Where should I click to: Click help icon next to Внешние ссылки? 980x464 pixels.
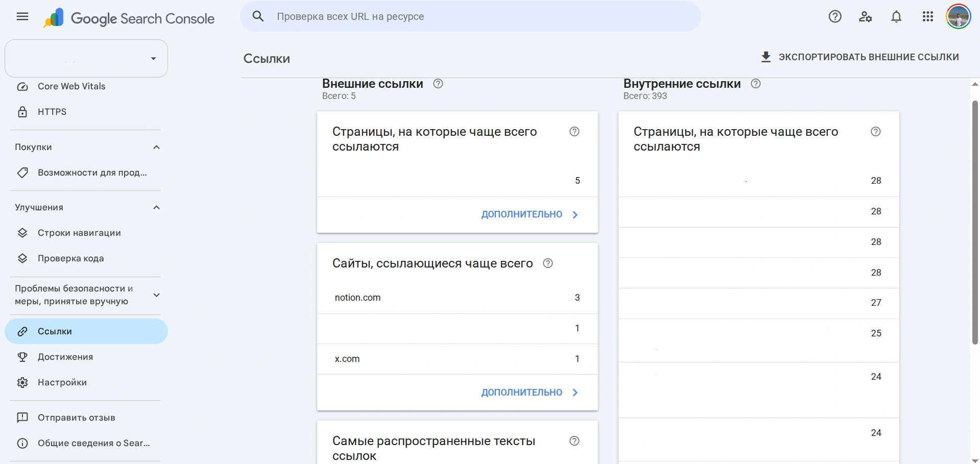(x=438, y=84)
